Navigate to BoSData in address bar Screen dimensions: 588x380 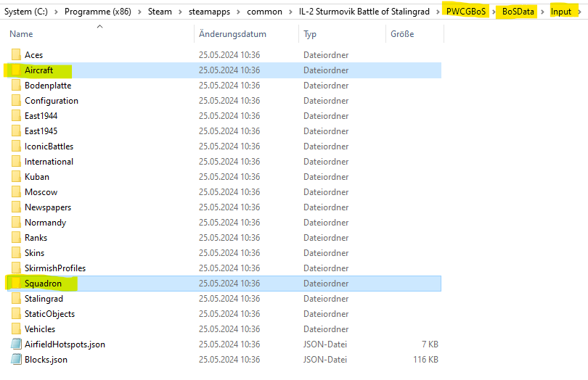pos(518,12)
